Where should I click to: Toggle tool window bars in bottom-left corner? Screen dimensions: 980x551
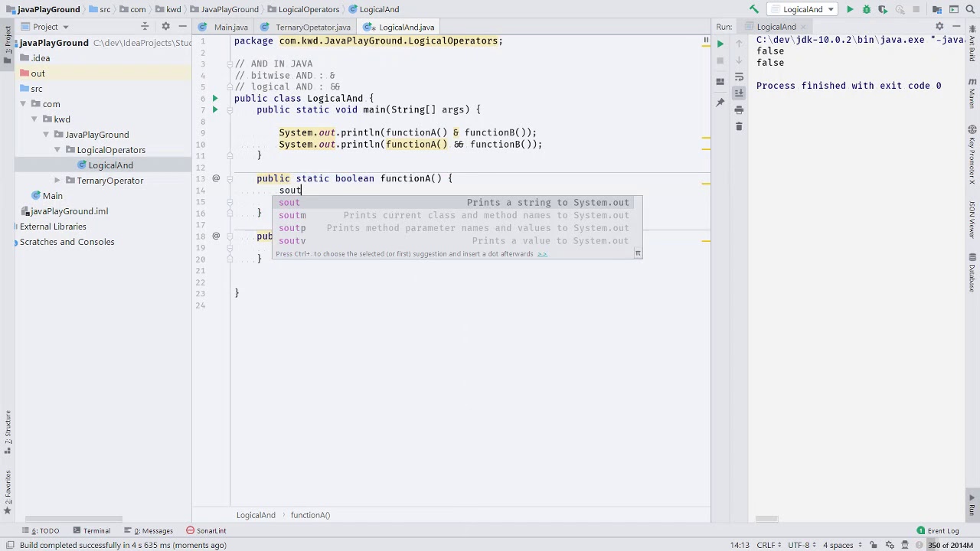click(10, 545)
